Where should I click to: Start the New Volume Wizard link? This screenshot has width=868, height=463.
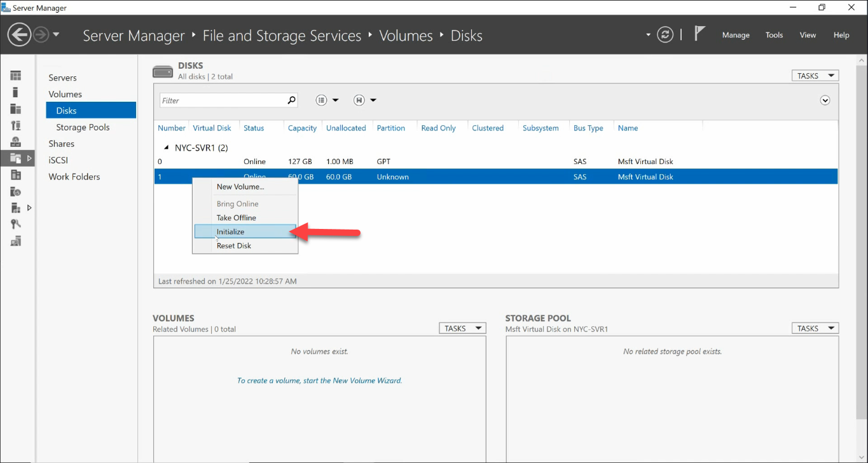click(319, 380)
